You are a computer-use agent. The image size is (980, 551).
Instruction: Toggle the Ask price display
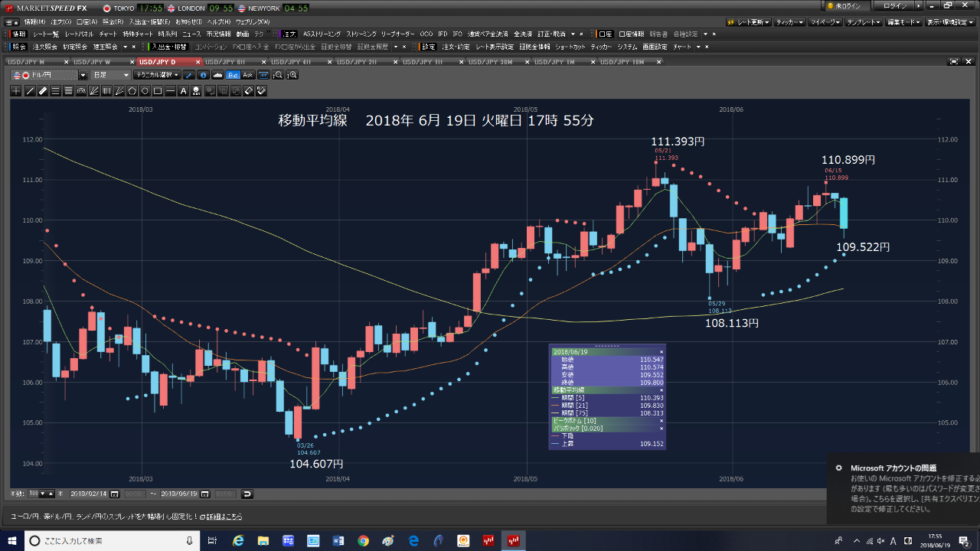tap(247, 75)
